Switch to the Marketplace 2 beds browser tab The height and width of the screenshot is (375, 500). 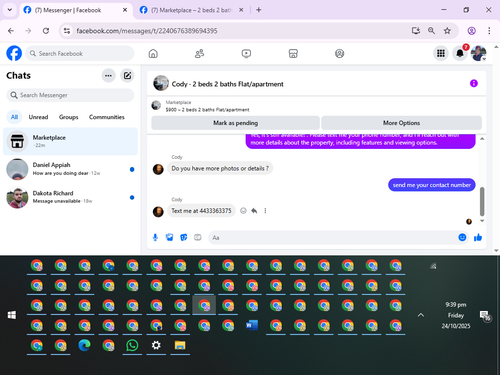[x=192, y=10]
